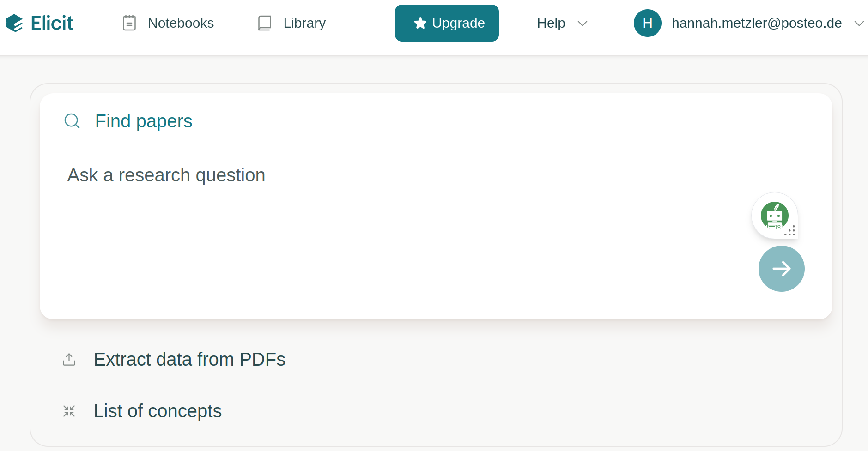The width and height of the screenshot is (868, 451).
Task: Click the Notebooks notepad icon
Action: click(129, 23)
